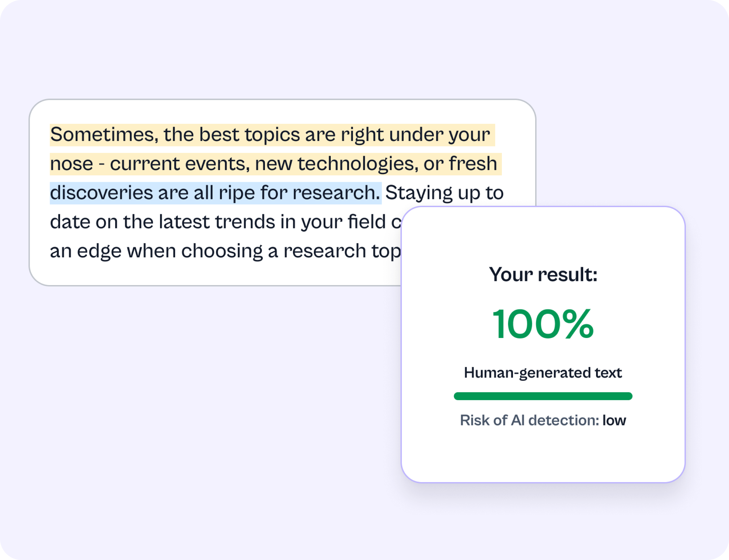The width and height of the screenshot is (729, 560).
Task: Click the yellow-highlighted line starting with "Sometimes"
Action: point(272,135)
